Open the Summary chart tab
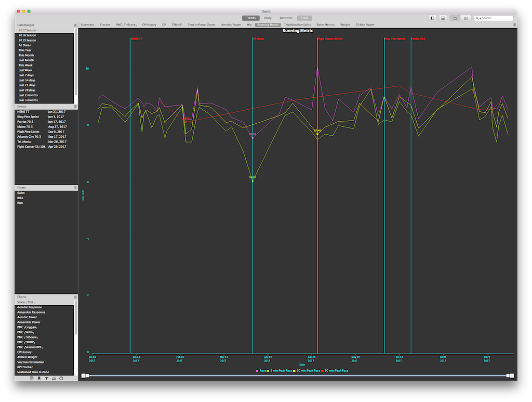Screen dimensions: 532x402 coord(87,25)
